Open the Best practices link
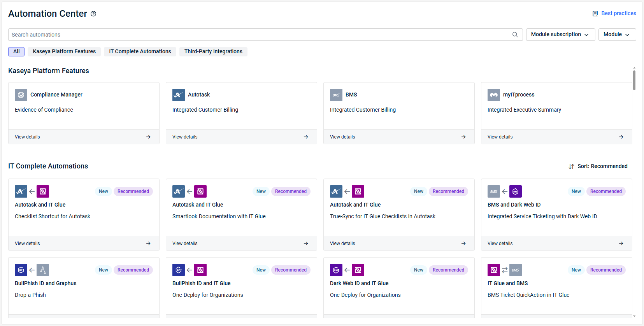The image size is (644, 326). pyautogui.click(x=619, y=14)
